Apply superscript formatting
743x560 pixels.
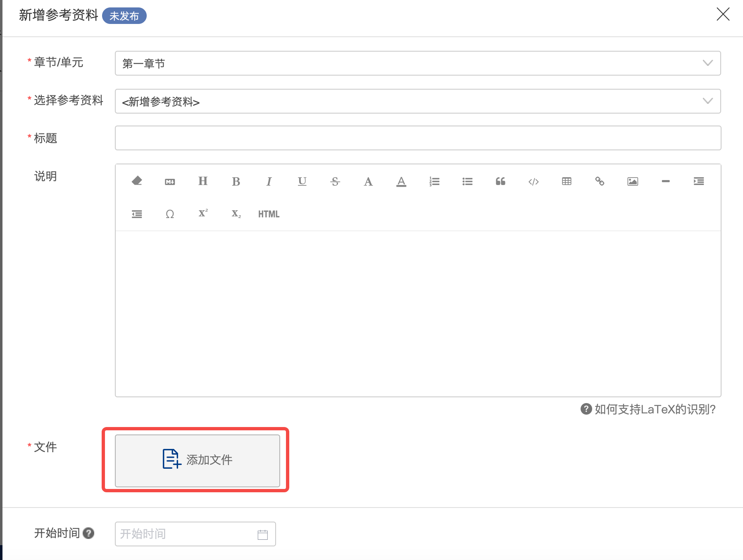pyautogui.click(x=203, y=213)
